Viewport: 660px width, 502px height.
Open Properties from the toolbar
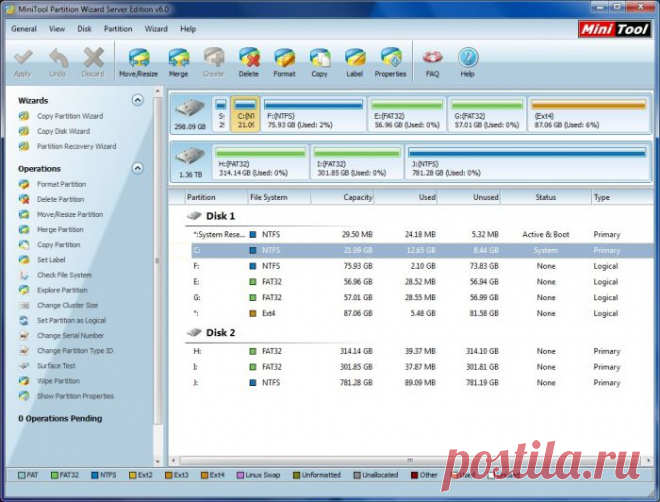391,63
